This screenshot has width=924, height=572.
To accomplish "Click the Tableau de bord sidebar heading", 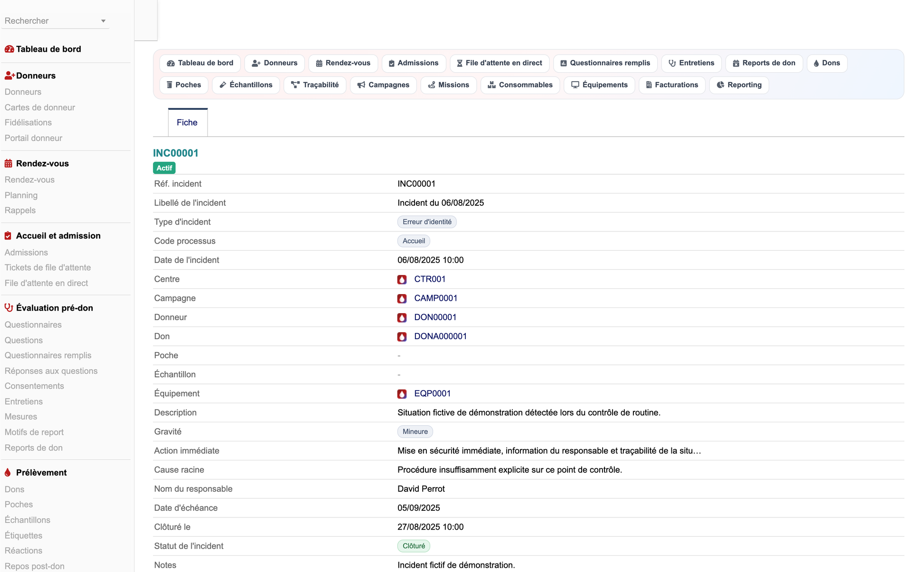I will (x=48, y=49).
